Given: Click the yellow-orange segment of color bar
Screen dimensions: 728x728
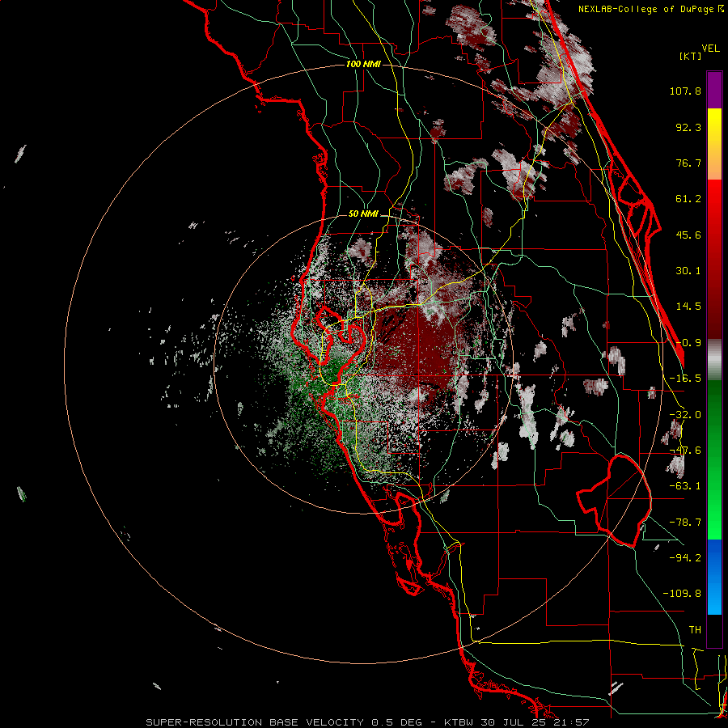Looking at the screenshot, I should pos(714,144).
